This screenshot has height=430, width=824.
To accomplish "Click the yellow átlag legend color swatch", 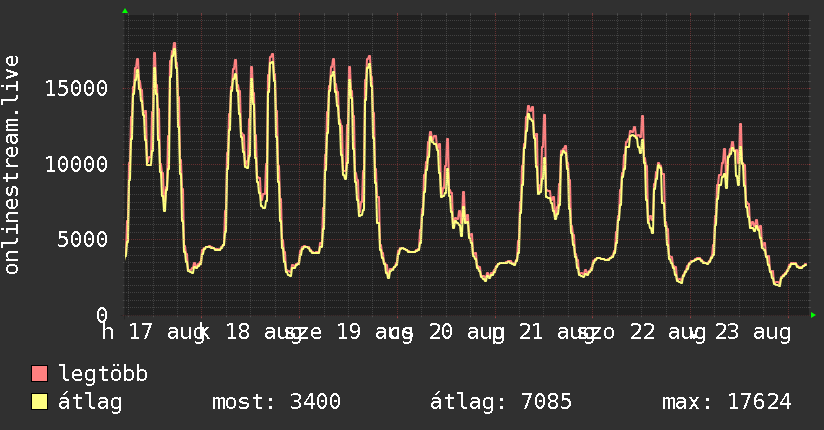I will click(x=39, y=402).
